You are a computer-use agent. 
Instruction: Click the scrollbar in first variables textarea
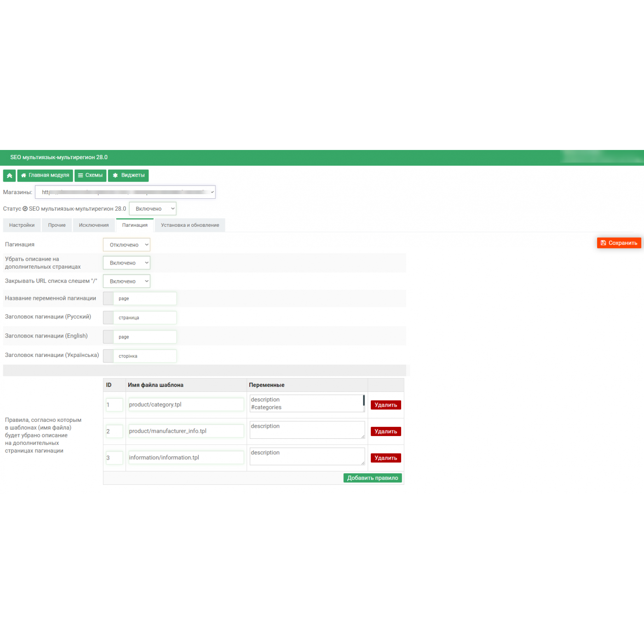click(x=363, y=401)
